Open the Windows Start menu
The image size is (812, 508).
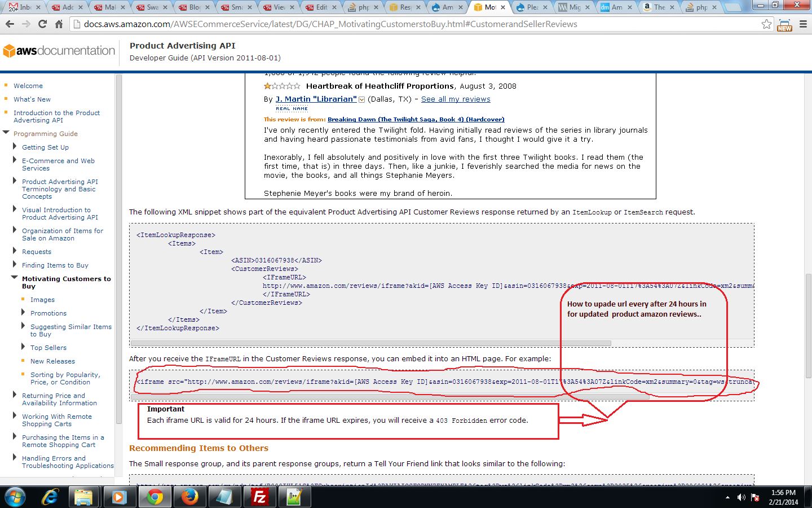[x=15, y=497]
